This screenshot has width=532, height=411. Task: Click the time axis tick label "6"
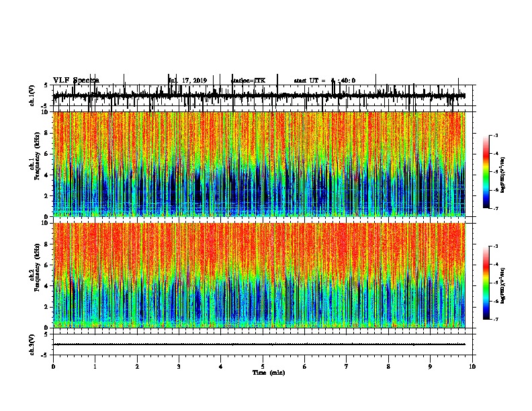(305, 367)
